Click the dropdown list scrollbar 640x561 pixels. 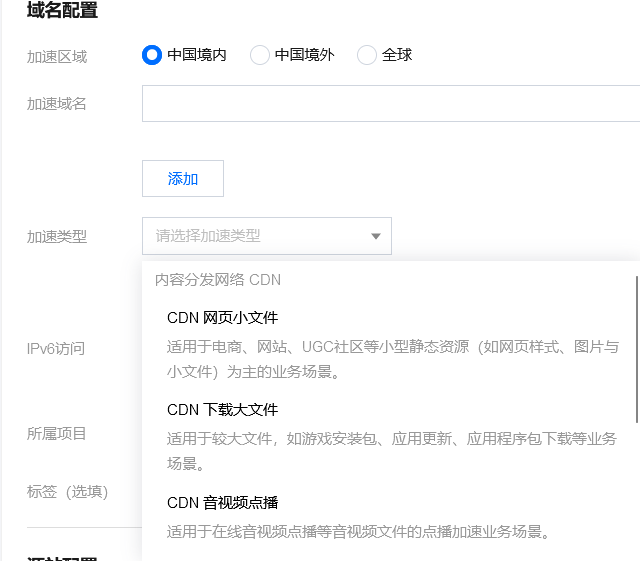637,350
